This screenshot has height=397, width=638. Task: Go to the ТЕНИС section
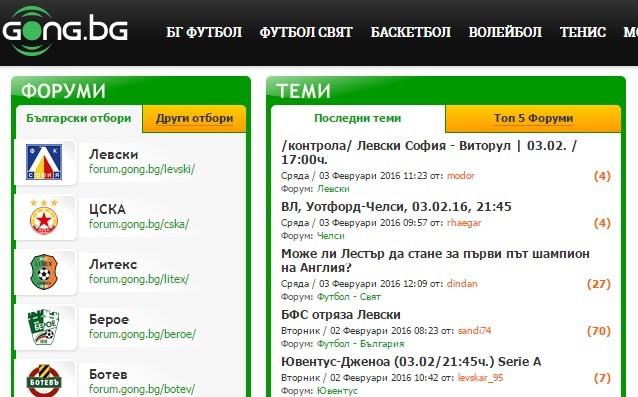(x=583, y=32)
